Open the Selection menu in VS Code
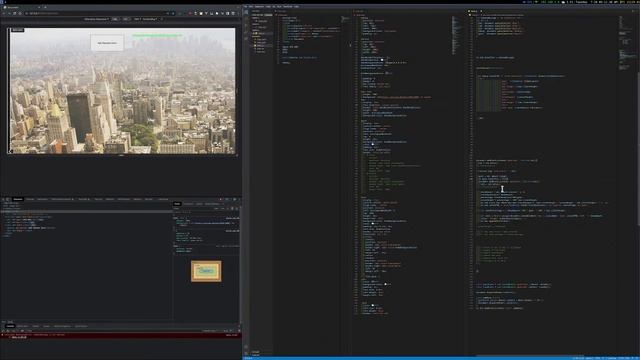 pos(259,7)
